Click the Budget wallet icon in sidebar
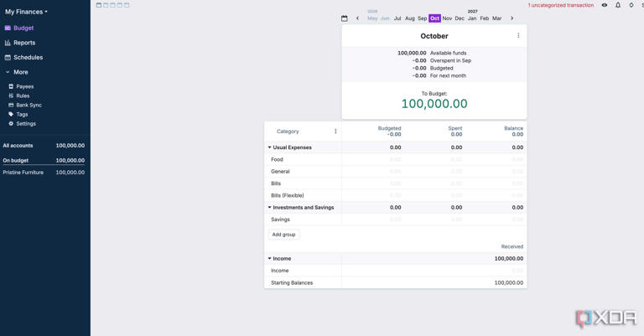 8,28
